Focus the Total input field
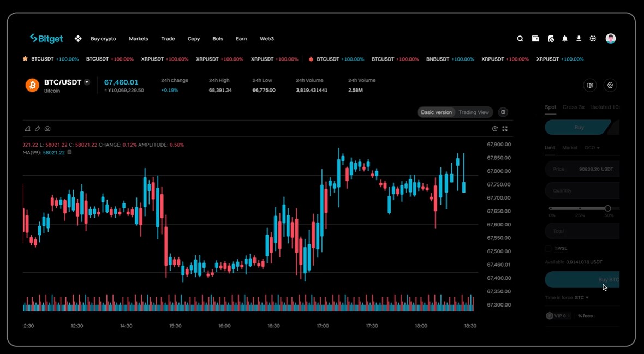This screenshot has height=354, width=644. pyautogui.click(x=582, y=231)
